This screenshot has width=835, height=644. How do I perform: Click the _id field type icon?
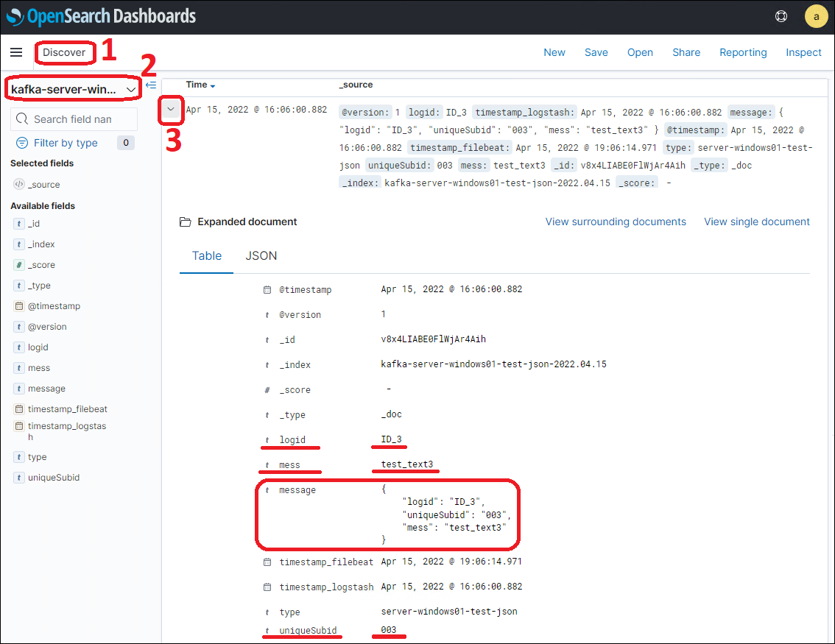pyautogui.click(x=19, y=224)
